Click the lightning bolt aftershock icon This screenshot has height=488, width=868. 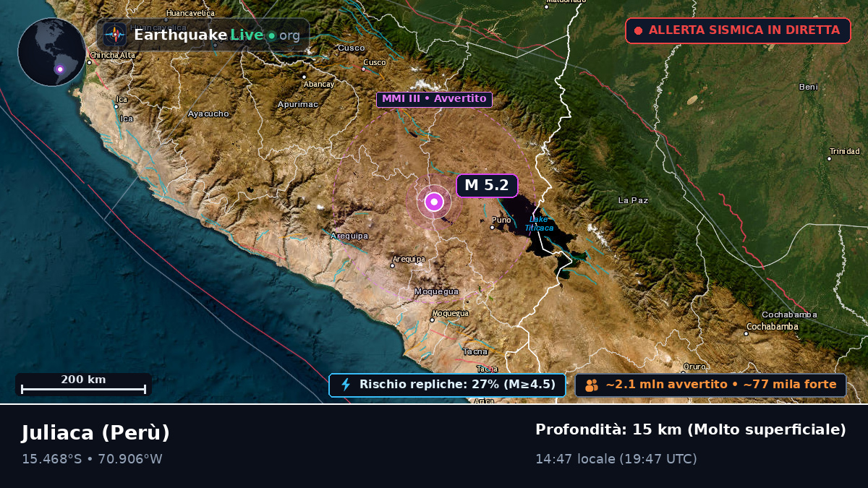[346, 385]
